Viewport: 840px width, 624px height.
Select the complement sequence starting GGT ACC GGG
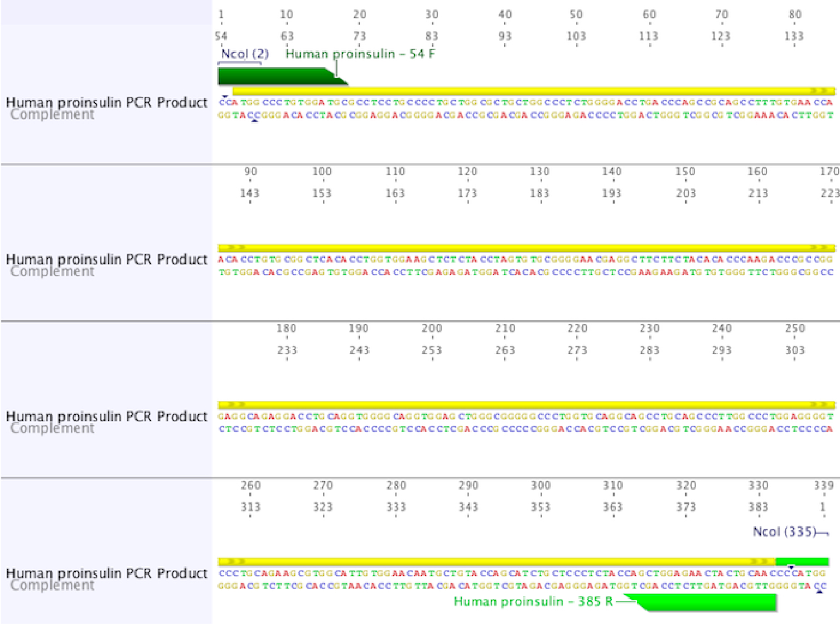coord(526,115)
